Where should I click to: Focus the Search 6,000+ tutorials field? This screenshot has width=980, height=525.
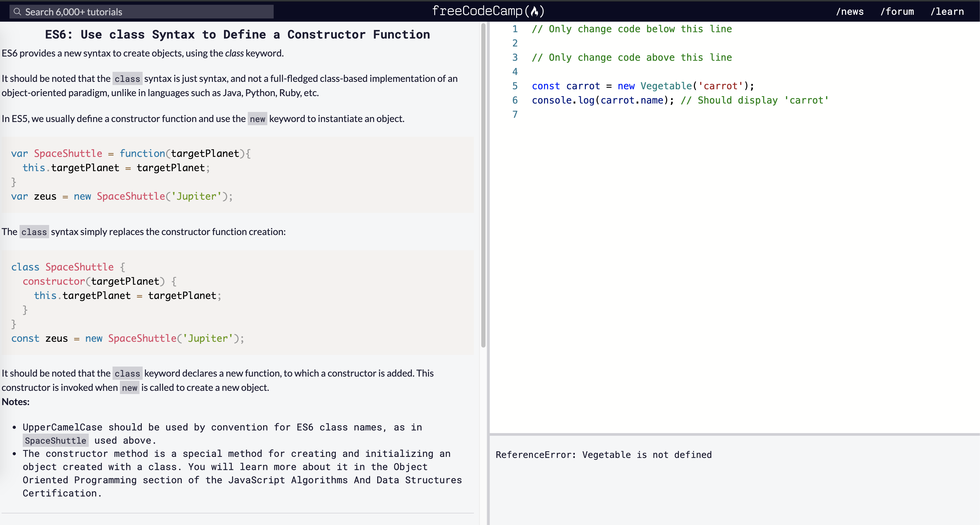(142, 12)
